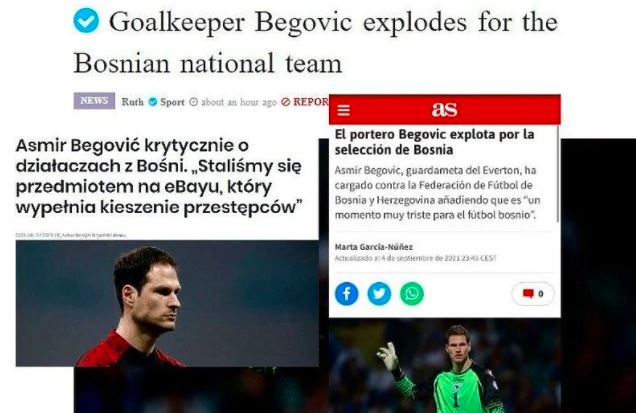The height and width of the screenshot is (413, 636).
Task: Click the scrollbar beside the AS article
Action: point(558,174)
